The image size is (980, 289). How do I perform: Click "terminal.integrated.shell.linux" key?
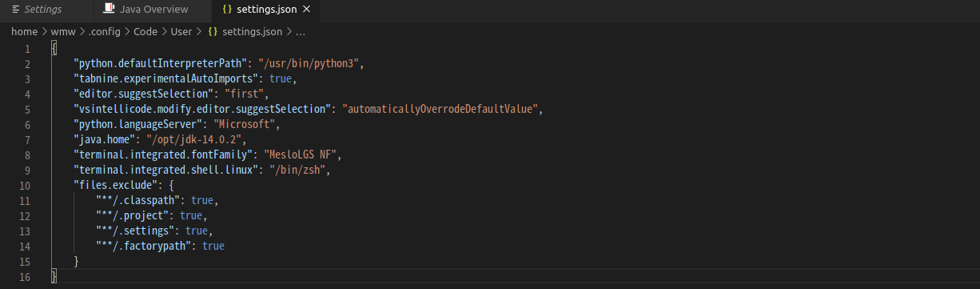(x=165, y=171)
